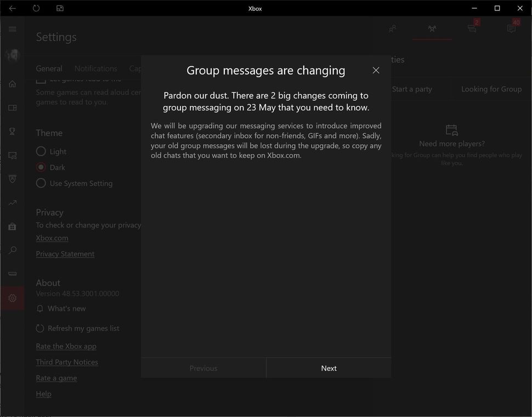The width and height of the screenshot is (532, 417).
Task: Open the Privacy Statement link
Action: [65, 254]
